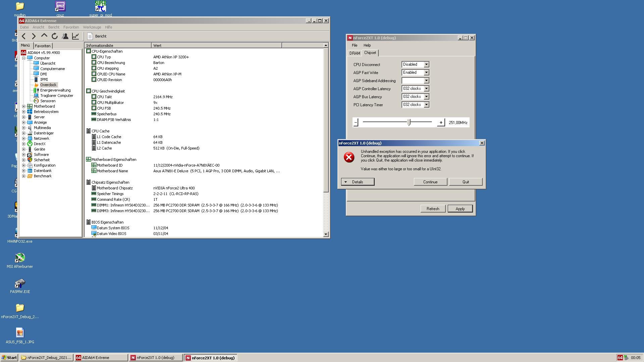Expand the Anzeige tree node
This screenshot has width=644, height=362.
pyautogui.click(x=24, y=122)
